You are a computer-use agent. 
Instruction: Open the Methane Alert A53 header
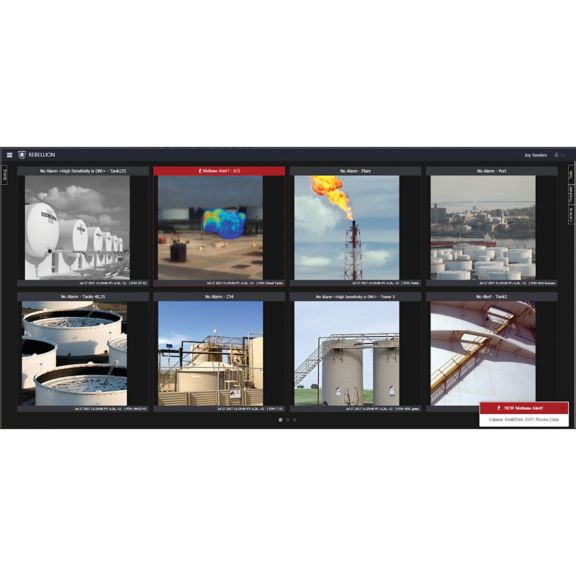219,171
